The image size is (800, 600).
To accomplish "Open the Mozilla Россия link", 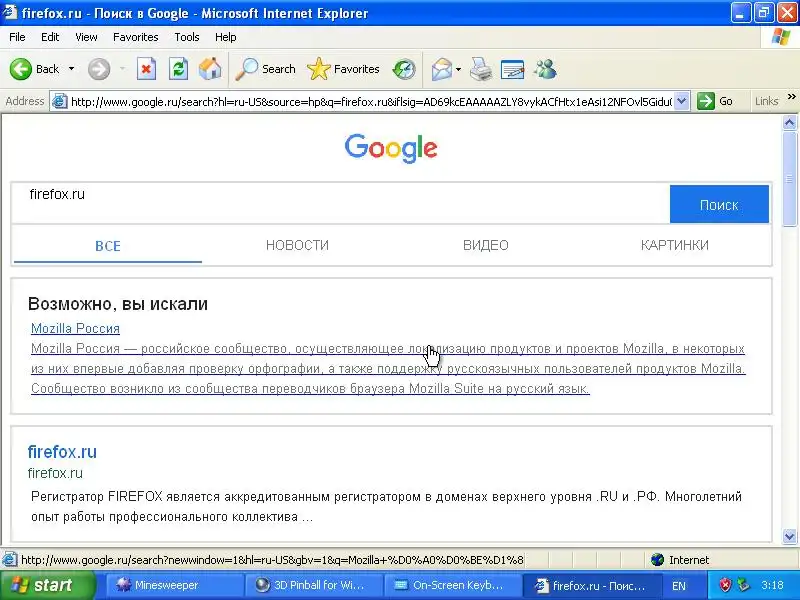I will 76,329.
